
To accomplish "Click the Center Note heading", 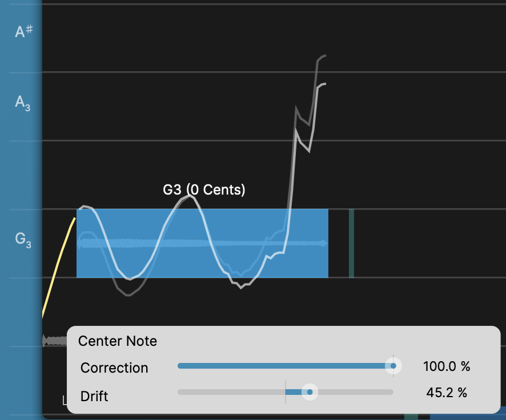I will point(118,341).
